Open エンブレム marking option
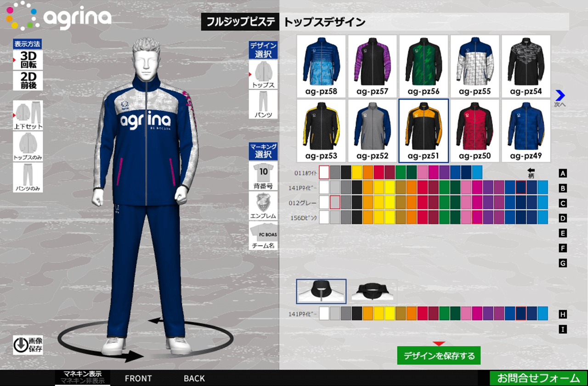This screenshot has height=386, width=588. pos(263,206)
